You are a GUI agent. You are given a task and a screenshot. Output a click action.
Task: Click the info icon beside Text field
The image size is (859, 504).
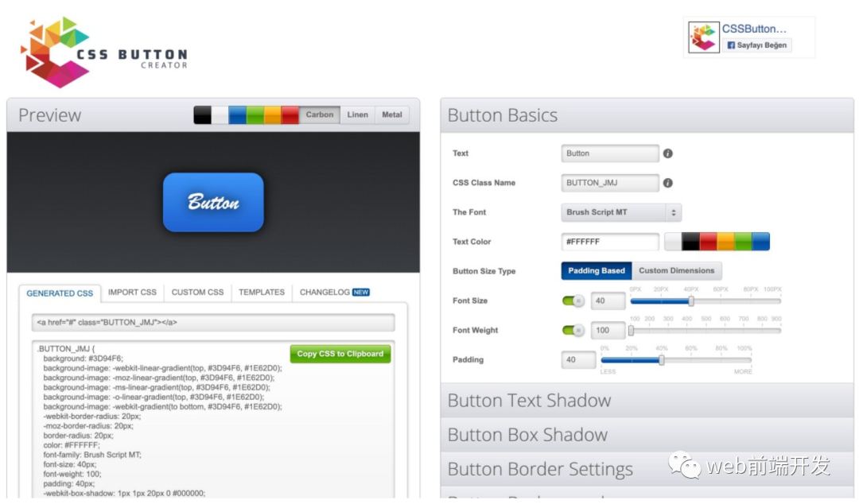pos(668,153)
